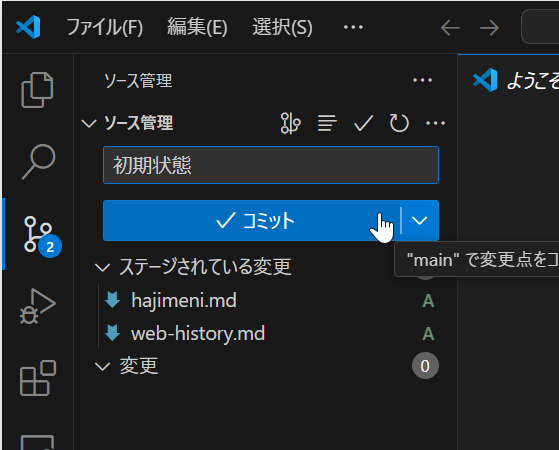Open the Run and Debug view
This screenshot has width=559, height=450.
click(37, 306)
